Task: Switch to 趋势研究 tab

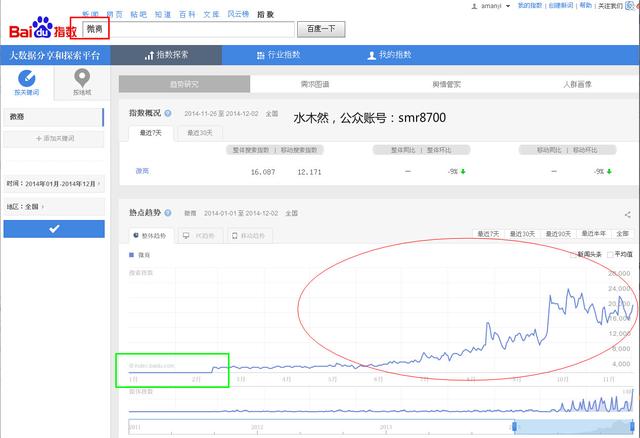Action: pyautogui.click(x=184, y=84)
